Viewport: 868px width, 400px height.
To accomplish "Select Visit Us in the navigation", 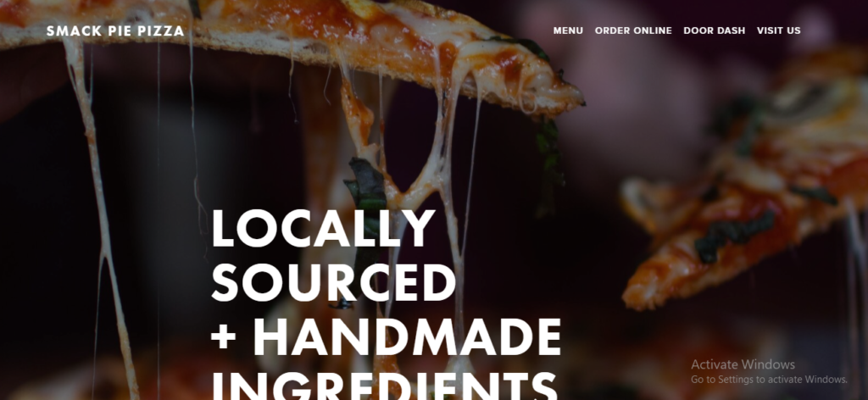I will pyautogui.click(x=778, y=31).
